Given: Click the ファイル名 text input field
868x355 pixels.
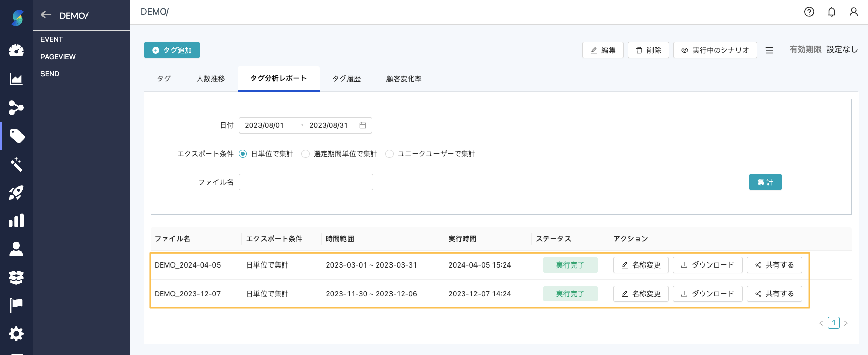Looking at the screenshot, I should pyautogui.click(x=306, y=182).
